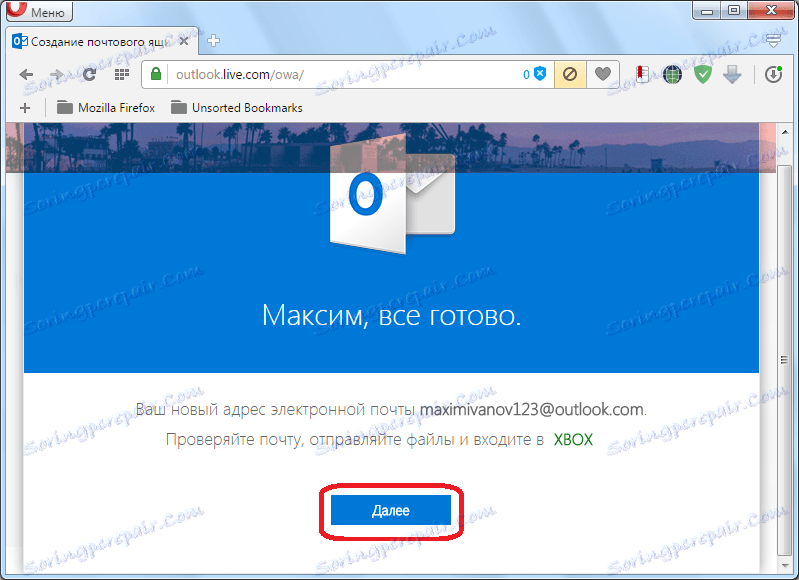
Task: Open the gray download arrow extension
Action: 732,75
